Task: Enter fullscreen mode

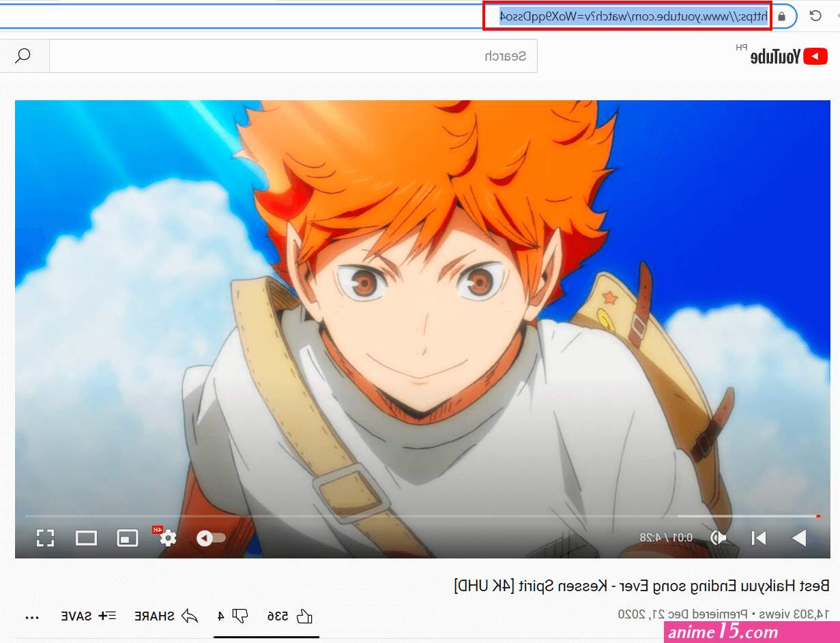Action: [x=45, y=538]
